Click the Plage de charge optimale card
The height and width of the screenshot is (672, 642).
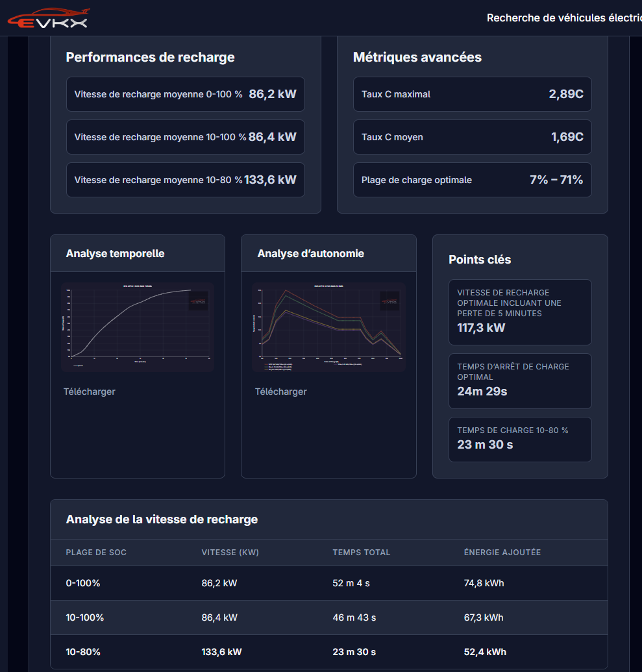coord(472,180)
